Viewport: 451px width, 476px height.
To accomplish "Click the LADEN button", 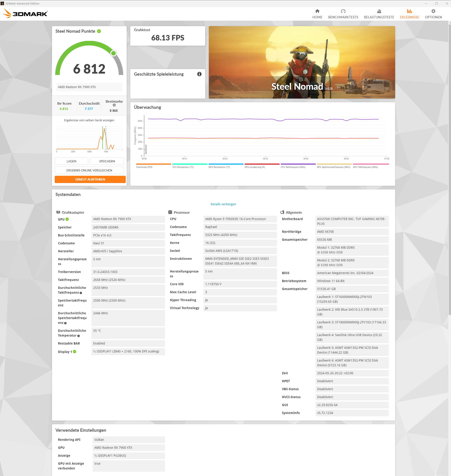I will click(x=71, y=161).
